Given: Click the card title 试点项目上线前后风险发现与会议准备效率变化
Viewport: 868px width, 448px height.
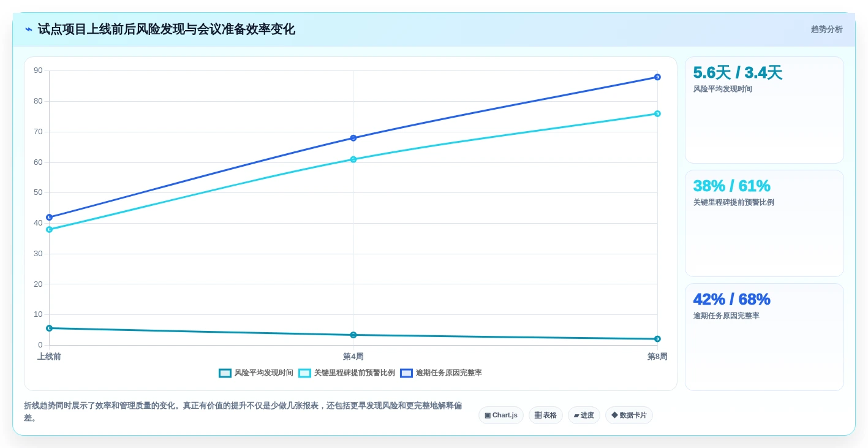Looking at the screenshot, I should [x=166, y=29].
